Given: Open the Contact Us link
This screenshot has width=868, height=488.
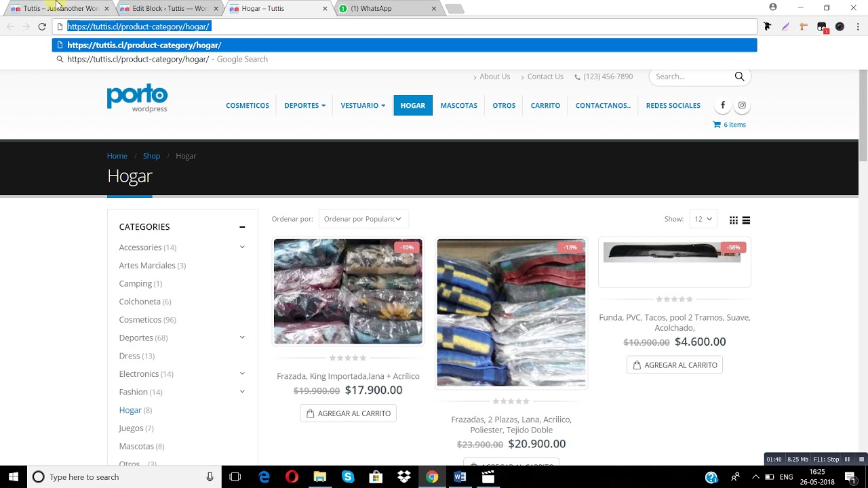Looking at the screenshot, I should tap(545, 77).
